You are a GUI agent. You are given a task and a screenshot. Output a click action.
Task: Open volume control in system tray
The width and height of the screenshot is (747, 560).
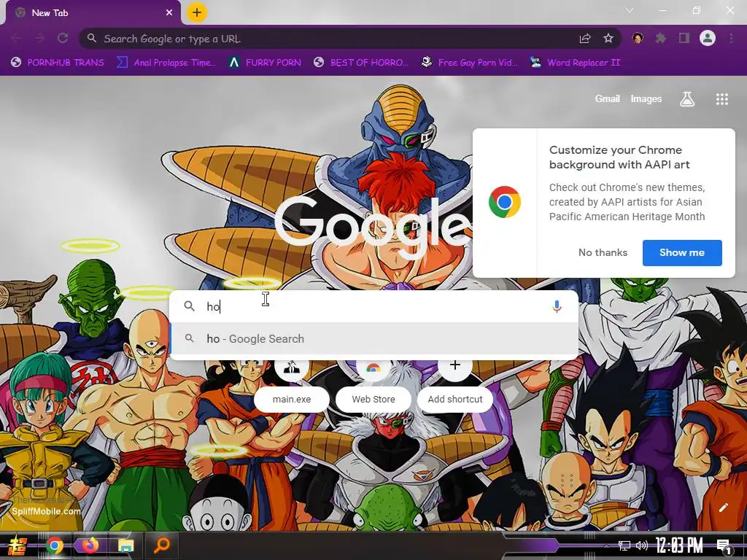[642, 545]
